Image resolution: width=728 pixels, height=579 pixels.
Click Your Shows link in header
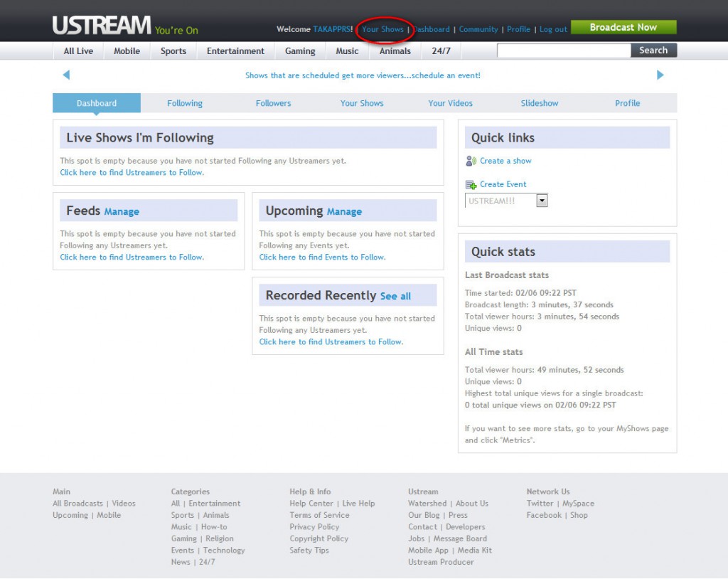[x=382, y=29]
